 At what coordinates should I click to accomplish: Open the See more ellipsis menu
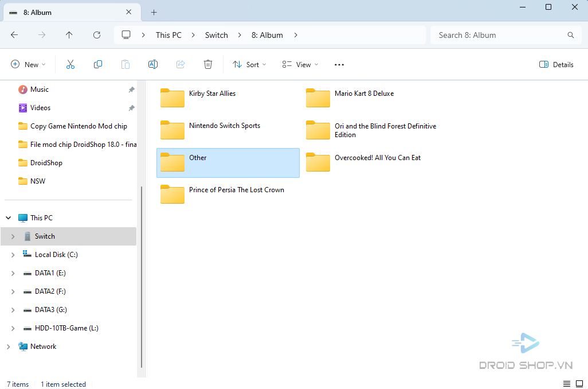339,65
